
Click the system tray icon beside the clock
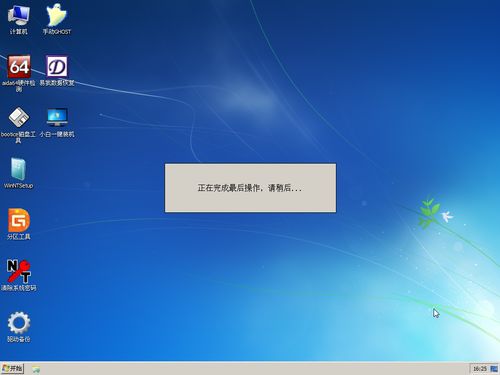(494, 369)
